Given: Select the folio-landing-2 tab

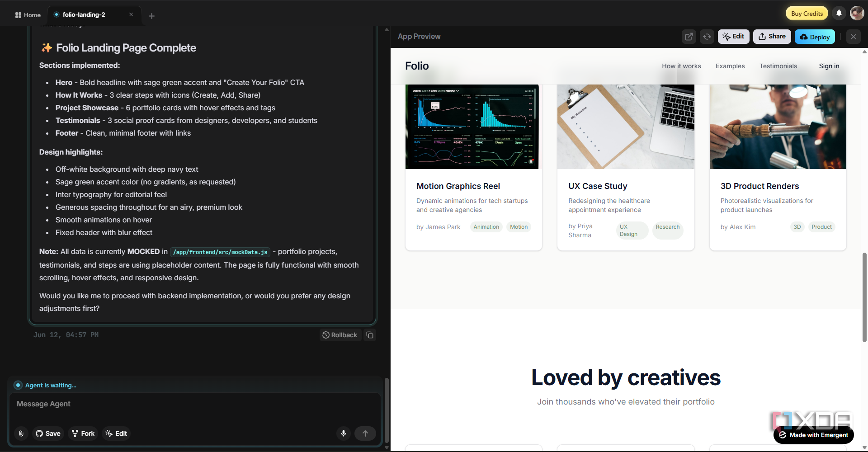Looking at the screenshot, I should (x=94, y=15).
